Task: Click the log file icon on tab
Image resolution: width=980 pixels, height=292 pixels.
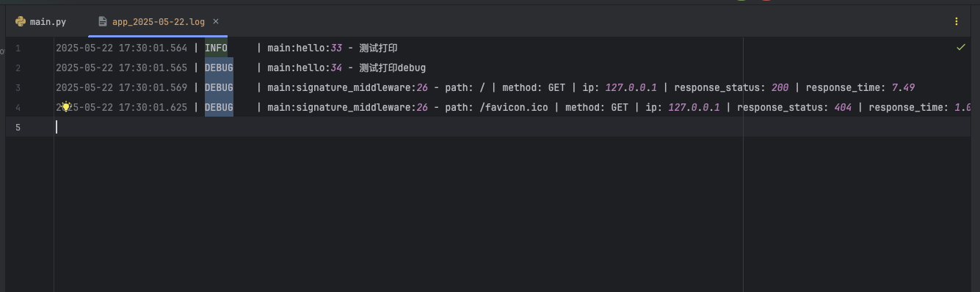Action: pos(103,22)
